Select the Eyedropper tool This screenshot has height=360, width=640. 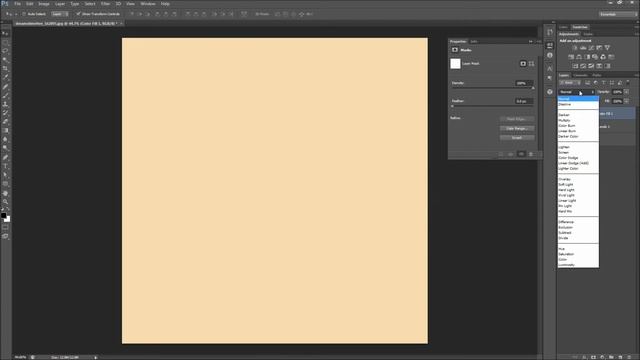click(5, 77)
